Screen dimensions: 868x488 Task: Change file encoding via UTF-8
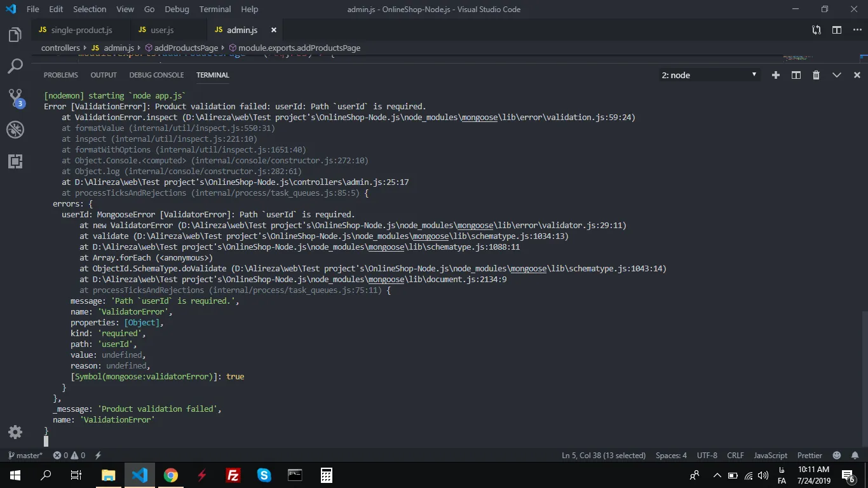pos(707,456)
